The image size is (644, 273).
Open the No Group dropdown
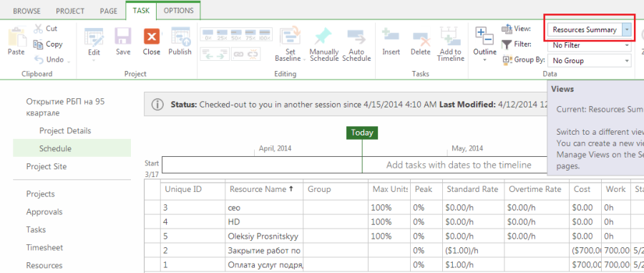click(627, 61)
